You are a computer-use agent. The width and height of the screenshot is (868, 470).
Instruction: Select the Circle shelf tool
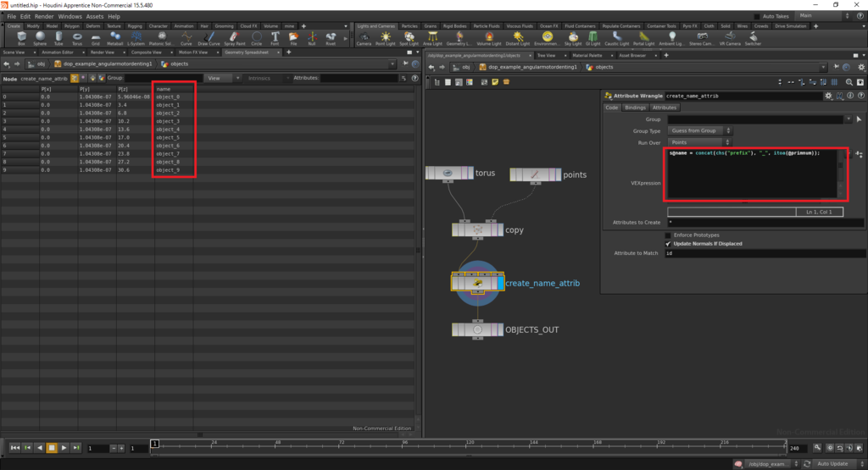coord(256,38)
